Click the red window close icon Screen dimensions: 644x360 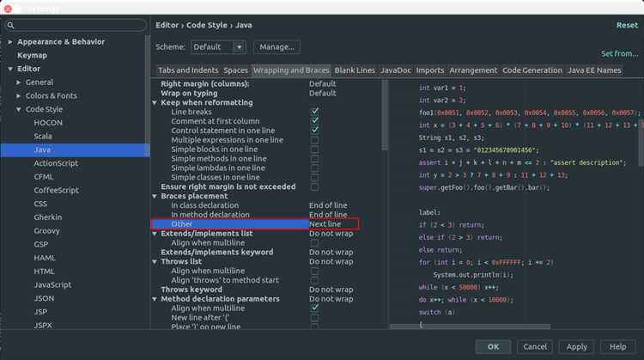tap(8, 9)
